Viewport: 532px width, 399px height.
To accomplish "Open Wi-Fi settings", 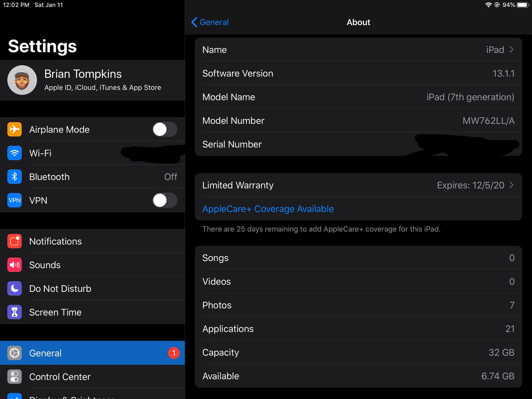I will pos(92,153).
